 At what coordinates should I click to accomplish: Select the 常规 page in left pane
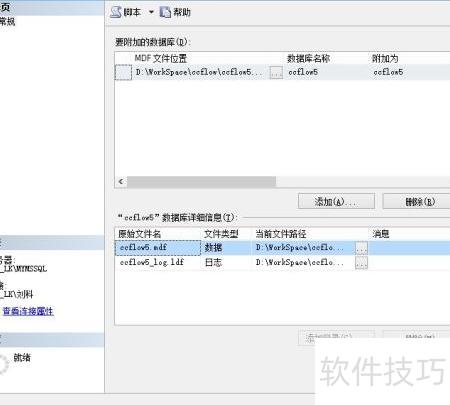tap(7, 22)
